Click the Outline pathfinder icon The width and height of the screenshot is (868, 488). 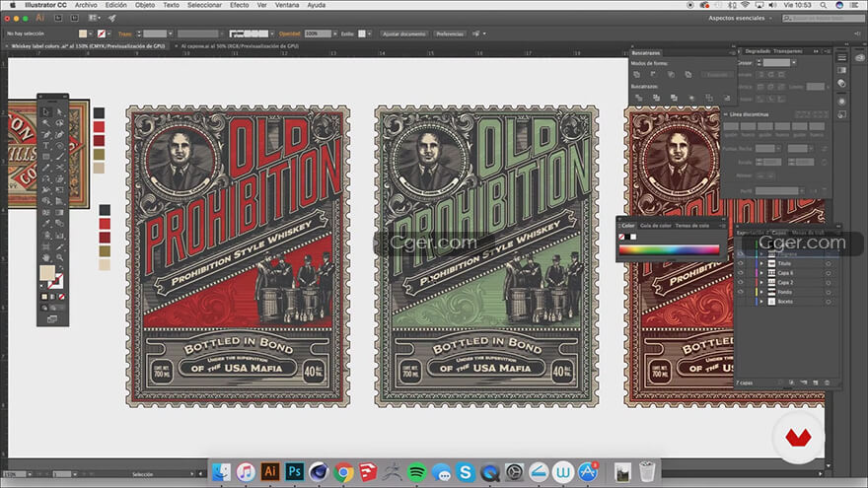pos(709,98)
